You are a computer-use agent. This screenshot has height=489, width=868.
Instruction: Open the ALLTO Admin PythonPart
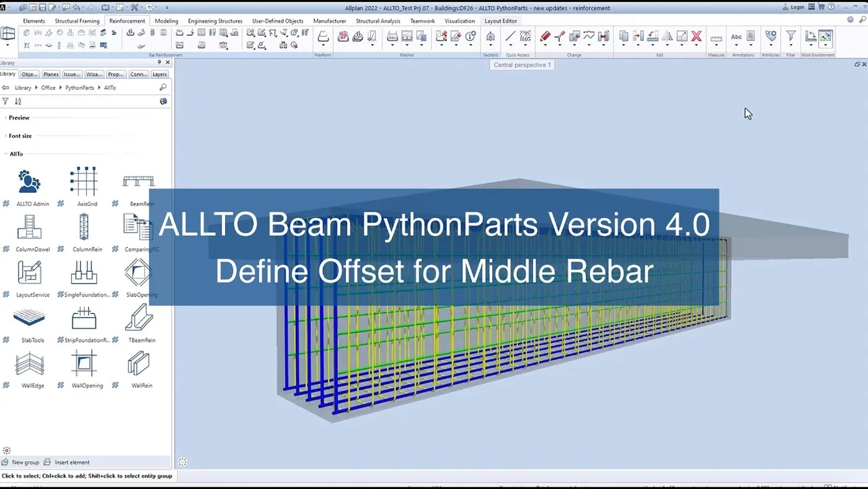pos(29,181)
